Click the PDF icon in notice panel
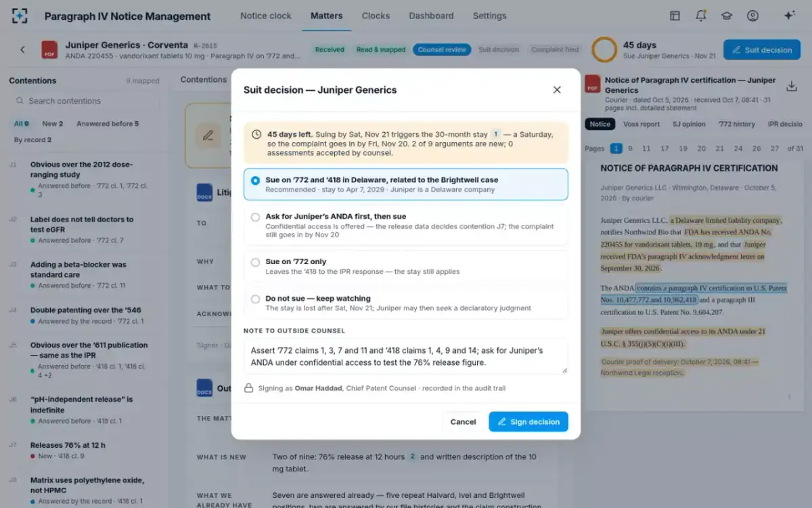 tap(593, 84)
